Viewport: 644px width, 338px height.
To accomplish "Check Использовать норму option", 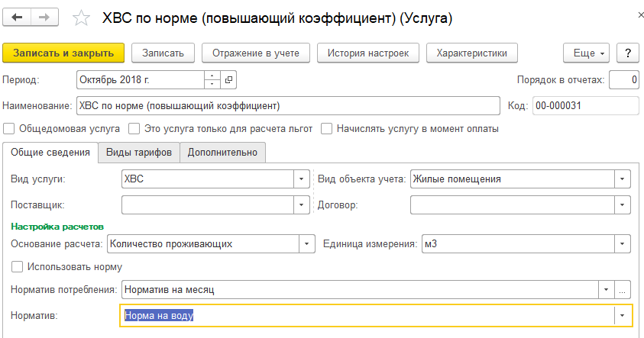I will pos(17,267).
